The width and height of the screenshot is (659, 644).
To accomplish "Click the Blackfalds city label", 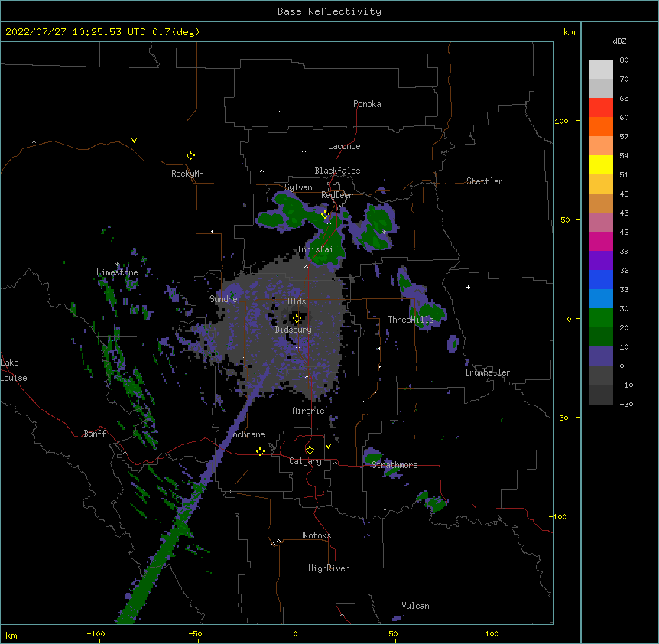I will (x=337, y=171).
